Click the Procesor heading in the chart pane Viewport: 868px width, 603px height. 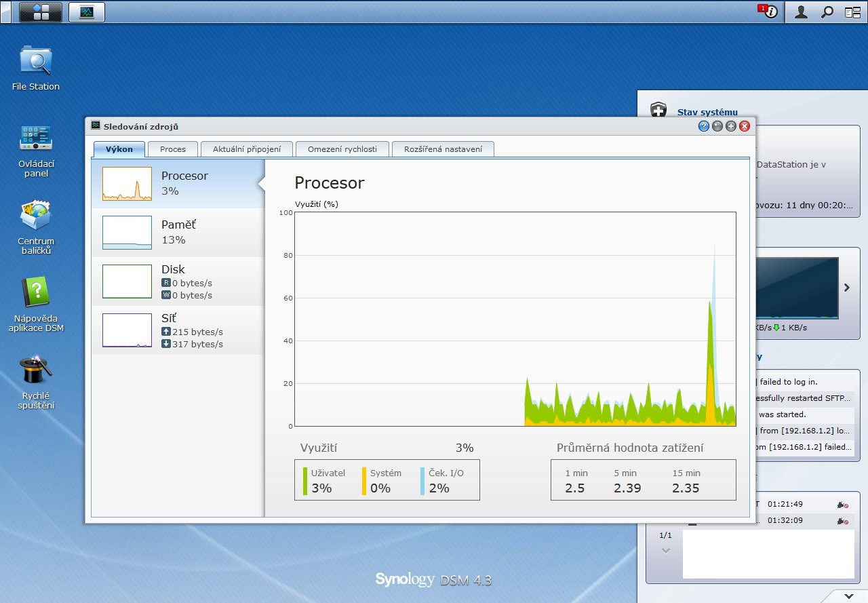pos(330,183)
